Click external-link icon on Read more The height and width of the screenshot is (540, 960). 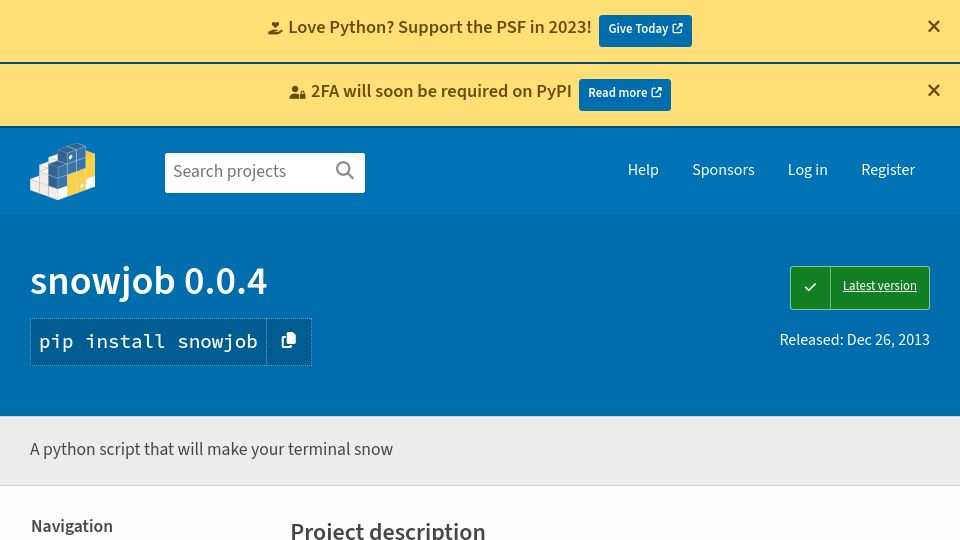pyautogui.click(x=656, y=92)
